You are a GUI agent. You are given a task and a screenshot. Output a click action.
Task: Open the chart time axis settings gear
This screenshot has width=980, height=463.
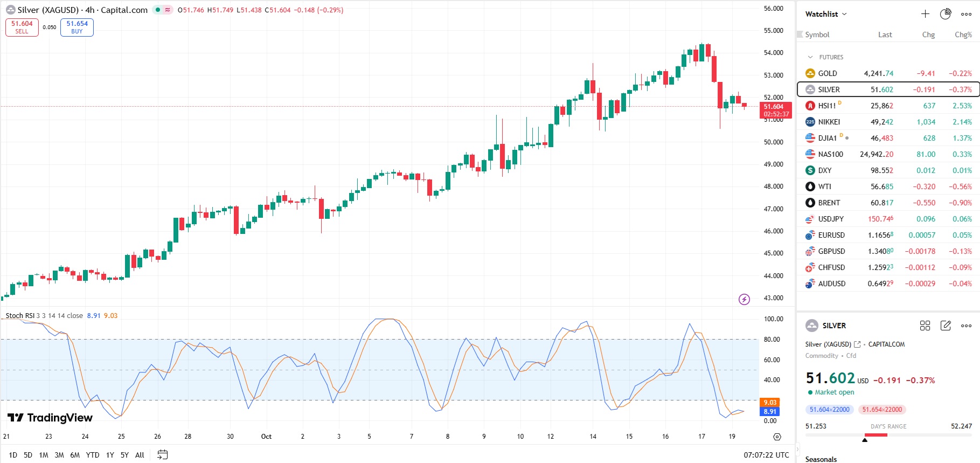coord(777,437)
